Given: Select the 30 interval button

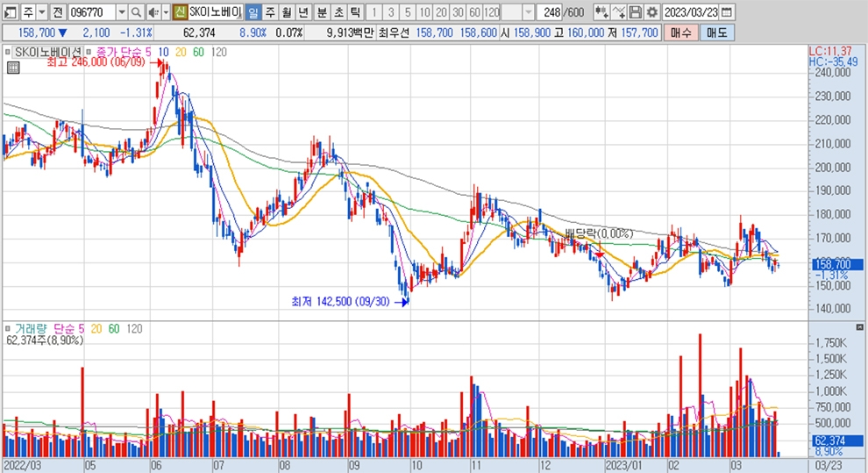Looking at the screenshot, I should (458, 11).
